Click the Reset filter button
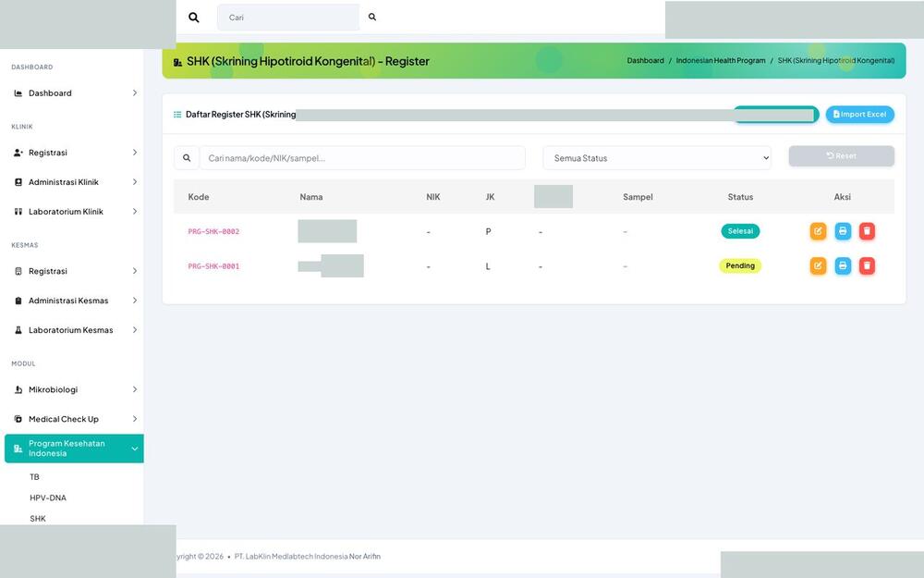This screenshot has height=578, width=924. point(842,155)
